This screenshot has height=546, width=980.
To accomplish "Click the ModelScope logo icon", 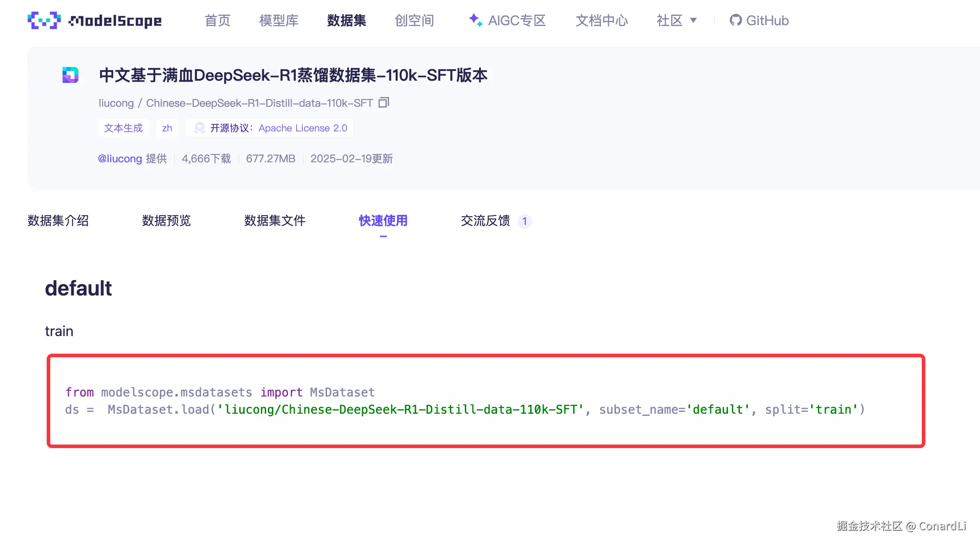I will (x=44, y=20).
